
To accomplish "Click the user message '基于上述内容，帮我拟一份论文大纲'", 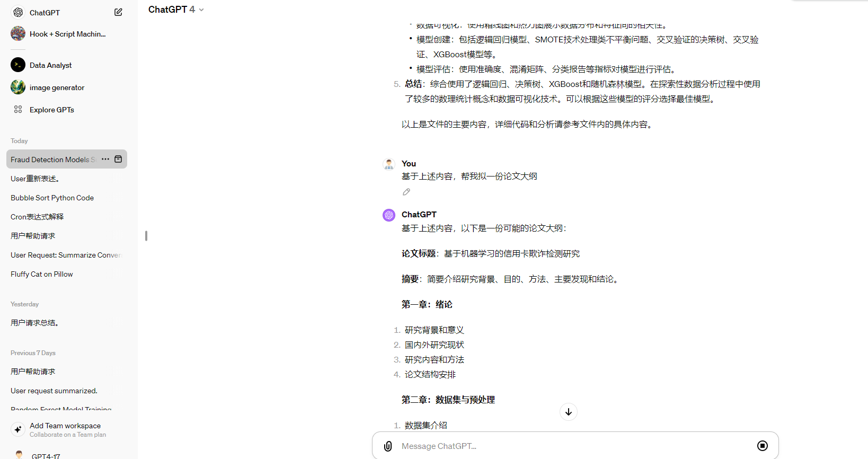I will click(470, 176).
